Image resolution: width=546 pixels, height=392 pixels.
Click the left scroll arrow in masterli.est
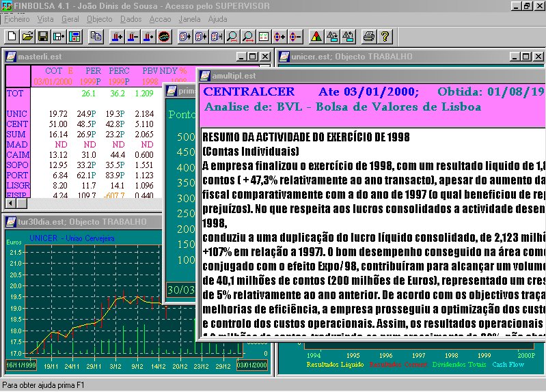(11, 204)
